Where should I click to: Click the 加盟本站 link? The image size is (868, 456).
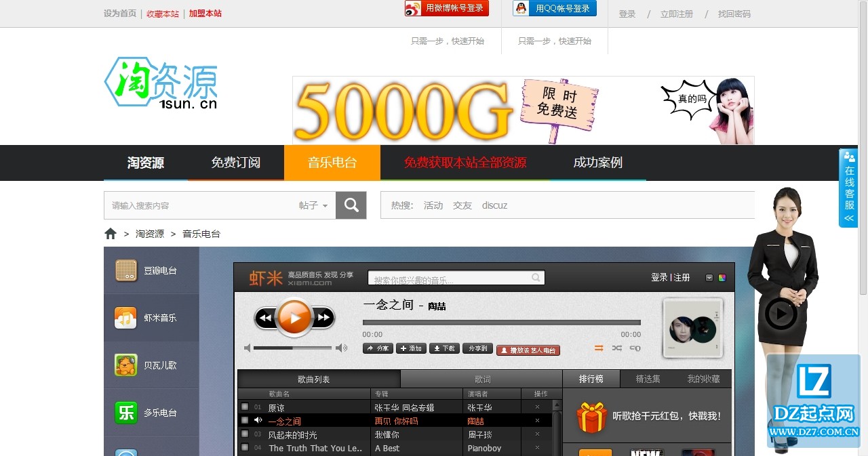(205, 14)
